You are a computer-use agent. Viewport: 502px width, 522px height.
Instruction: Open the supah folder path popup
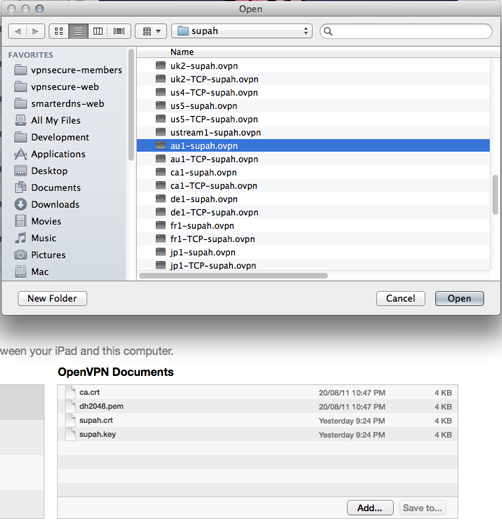[x=242, y=31]
